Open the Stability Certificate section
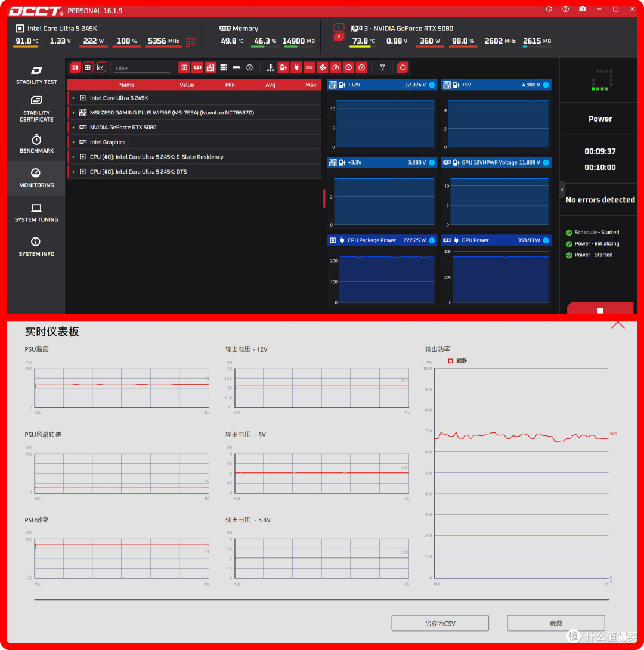The width and height of the screenshot is (644, 650). pos(36,110)
